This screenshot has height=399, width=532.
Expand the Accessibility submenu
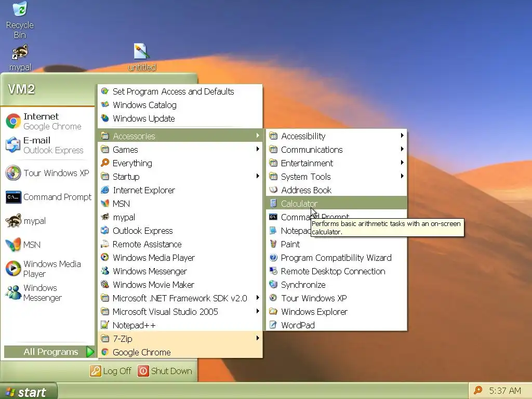(337, 136)
